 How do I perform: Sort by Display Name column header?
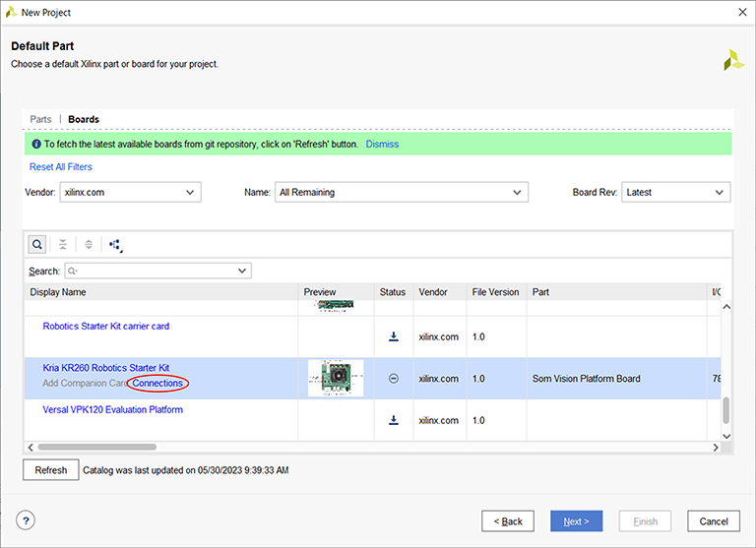(161, 292)
